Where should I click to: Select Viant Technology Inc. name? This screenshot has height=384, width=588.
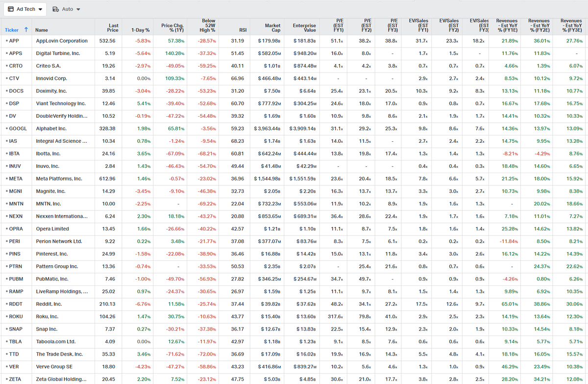coord(61,103)
